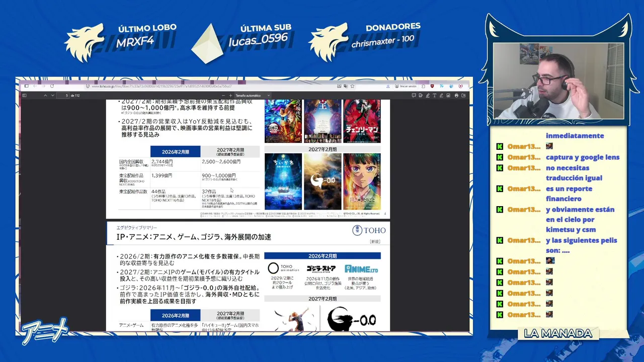Click the translate page icon

pos(346,86)
